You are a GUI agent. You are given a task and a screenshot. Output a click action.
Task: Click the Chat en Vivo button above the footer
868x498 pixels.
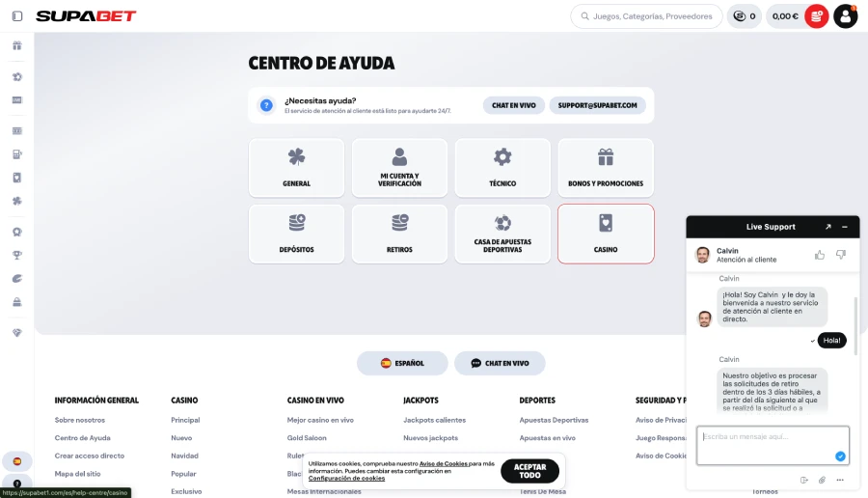(500, 364)
